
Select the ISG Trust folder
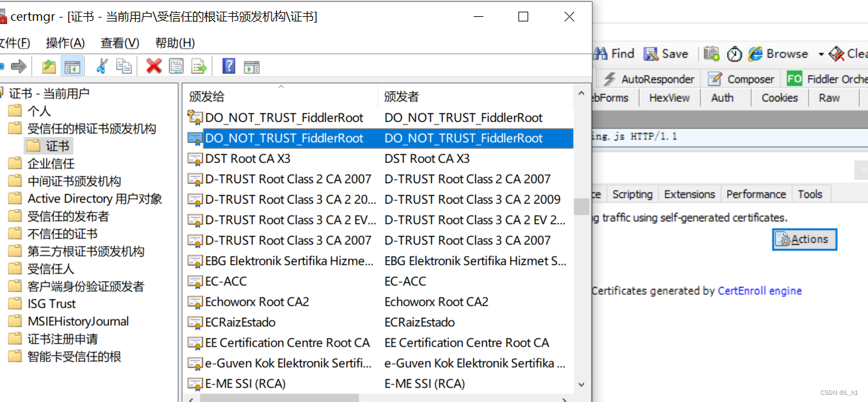pyautogui.click(x=51, y=304)
